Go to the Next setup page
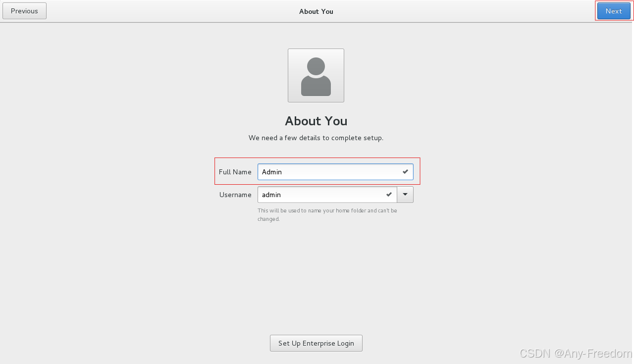634x364 pixels. click(614, 11)
